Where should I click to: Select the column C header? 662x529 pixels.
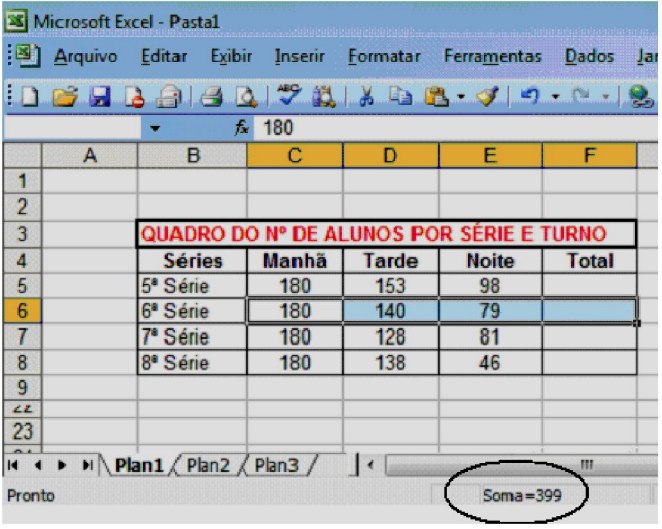(295, 156)
